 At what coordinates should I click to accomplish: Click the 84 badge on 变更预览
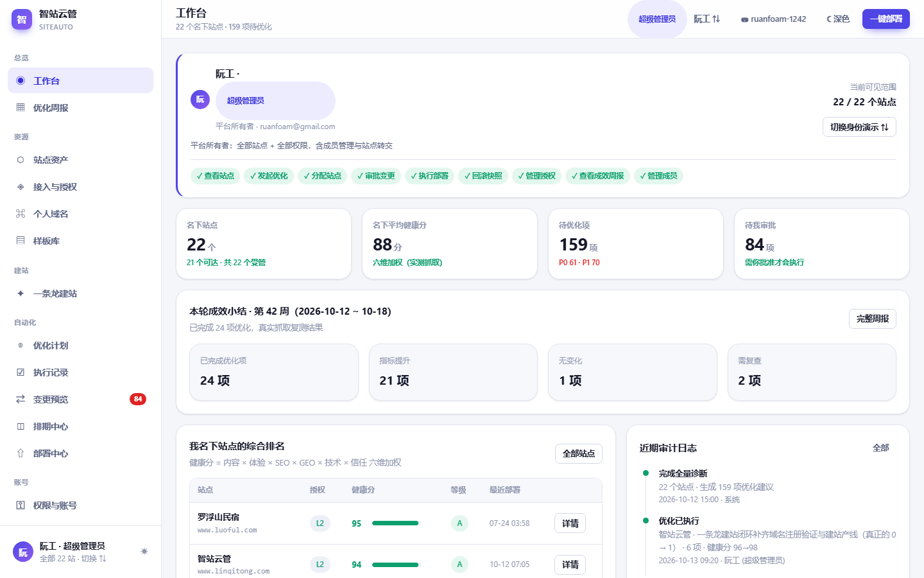click(x=138, y=399)
